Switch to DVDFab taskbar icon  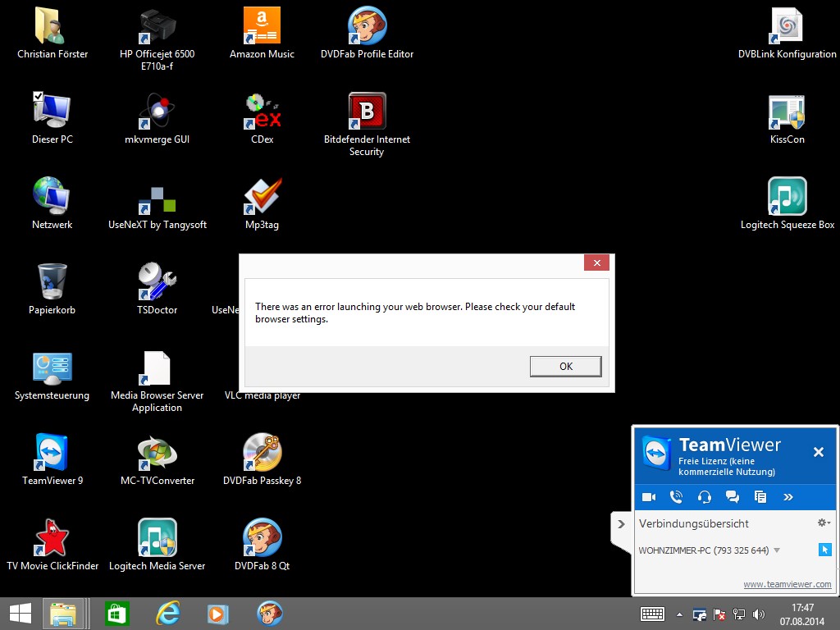point(269,614)
